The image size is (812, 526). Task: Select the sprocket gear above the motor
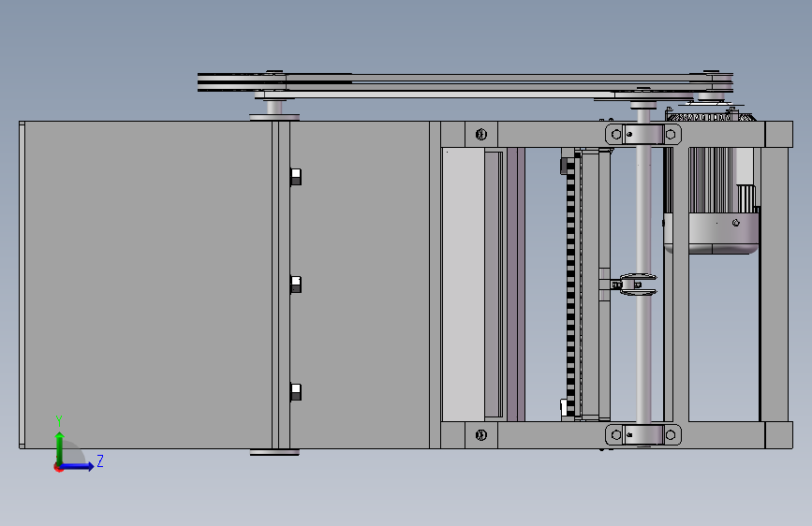coord(710,116)
